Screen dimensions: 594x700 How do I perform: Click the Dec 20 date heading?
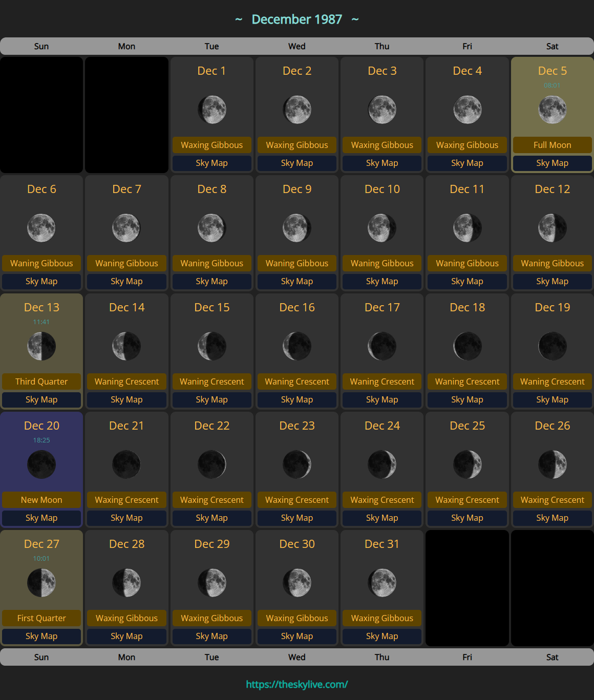pos(41,426)
